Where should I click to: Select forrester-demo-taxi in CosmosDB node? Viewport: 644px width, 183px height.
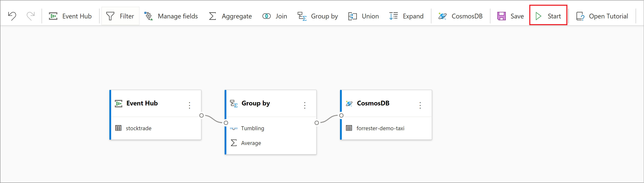380,128
